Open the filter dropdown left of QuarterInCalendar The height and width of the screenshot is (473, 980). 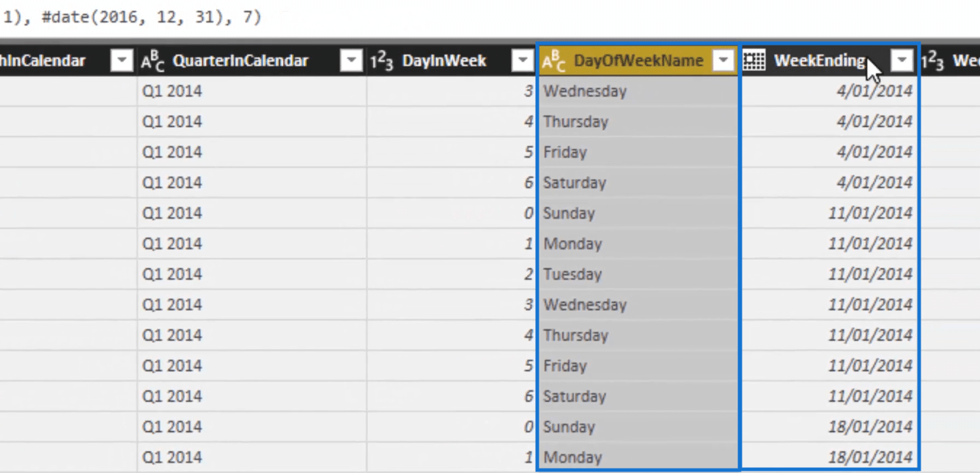tap(122, 61)
